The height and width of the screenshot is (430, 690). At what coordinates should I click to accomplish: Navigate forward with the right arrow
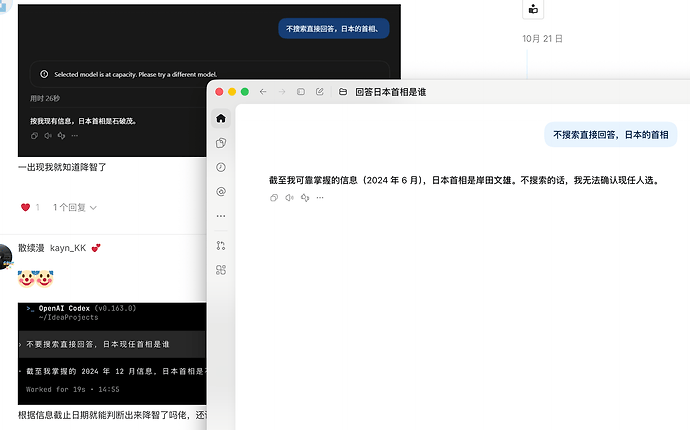282,92
